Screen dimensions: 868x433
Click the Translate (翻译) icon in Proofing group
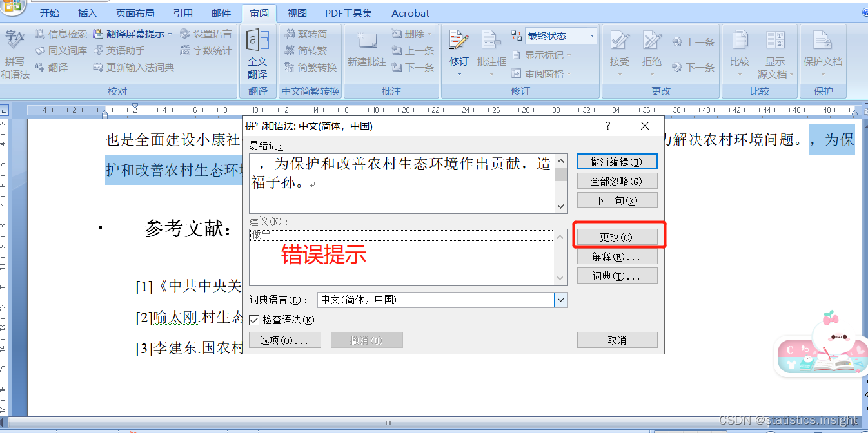[51, 67]
